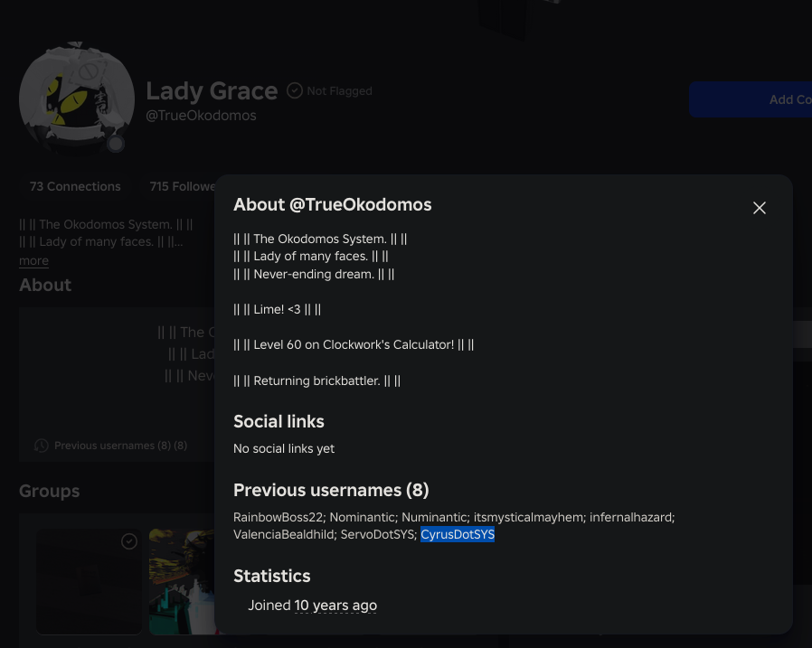Image resolution: width=812 pixels, height=648 pixels.
Task: Click the Add Connection button
Action: point(751,99)
